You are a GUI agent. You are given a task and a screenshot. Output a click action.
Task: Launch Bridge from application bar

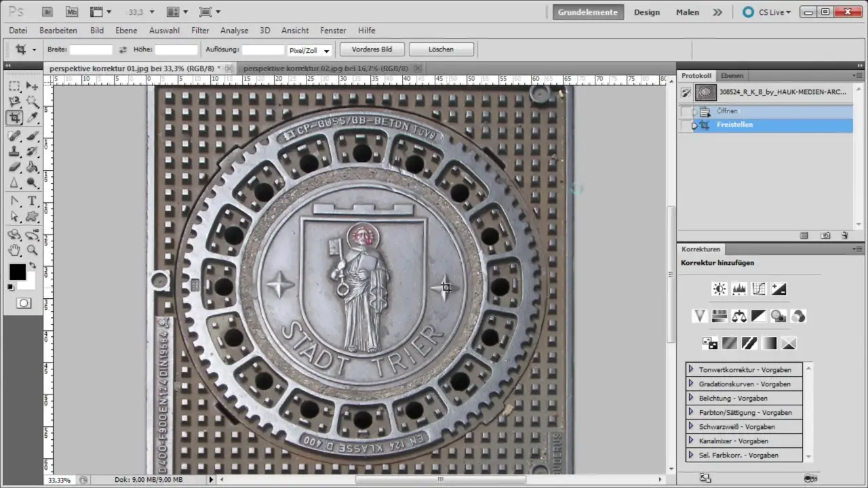47,12
